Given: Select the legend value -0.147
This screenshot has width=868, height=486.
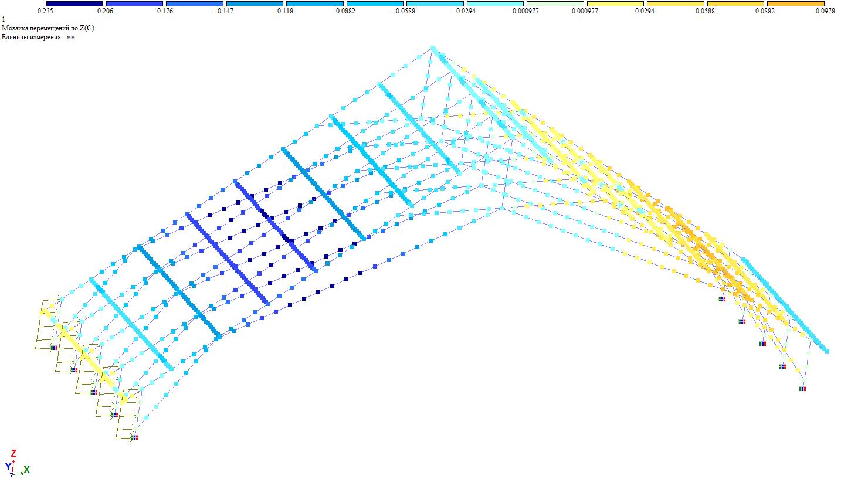Looking at the screenshot, I should coord(224,11).
